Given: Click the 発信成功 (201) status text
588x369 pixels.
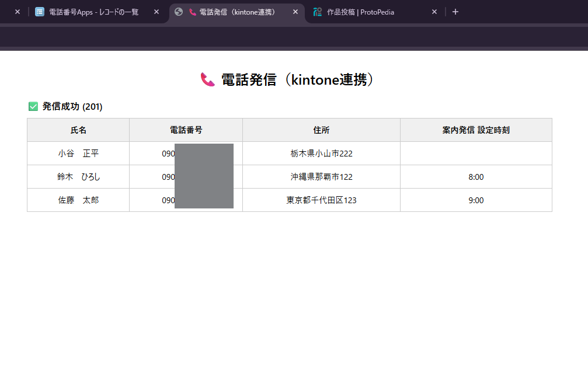Looking at the screenshot, I should point(72,106).
